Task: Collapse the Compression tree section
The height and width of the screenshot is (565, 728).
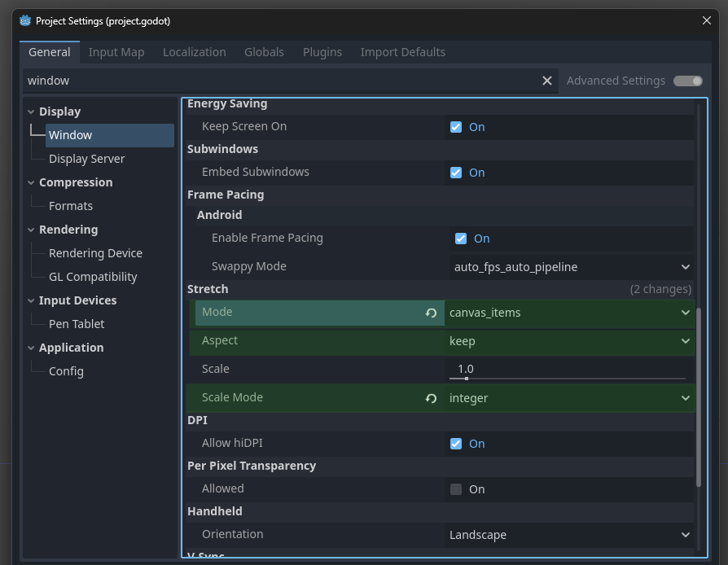Action: point(31,182)
